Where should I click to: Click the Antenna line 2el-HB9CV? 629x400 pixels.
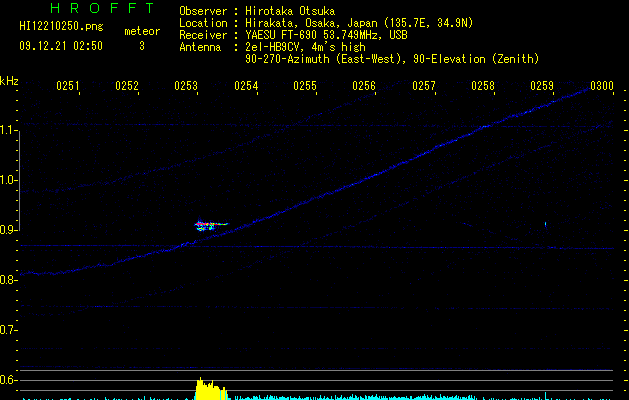pyautogui.click(x=272, y=47)
